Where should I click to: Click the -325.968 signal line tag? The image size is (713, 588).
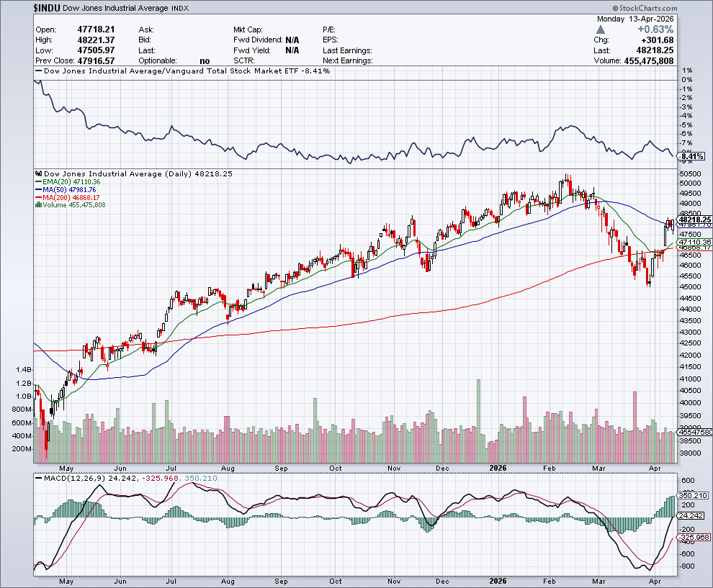pyautogui.click(x=694, y=537)
